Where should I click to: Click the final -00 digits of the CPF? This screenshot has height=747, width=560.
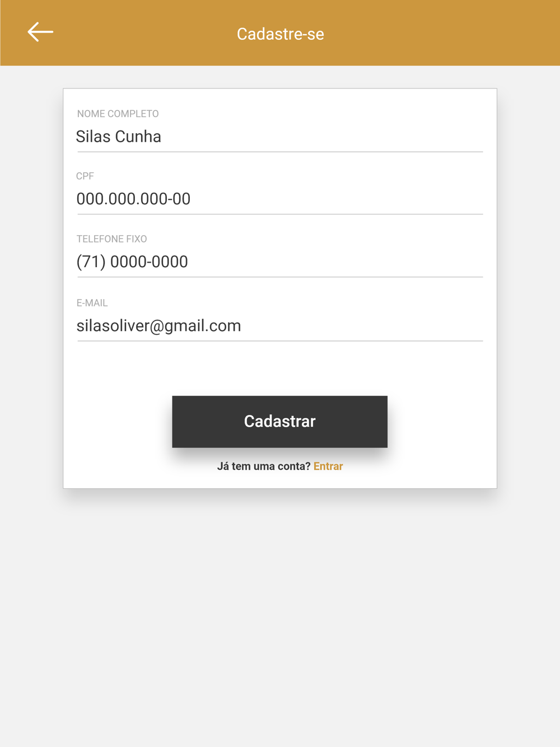point(179,199)
